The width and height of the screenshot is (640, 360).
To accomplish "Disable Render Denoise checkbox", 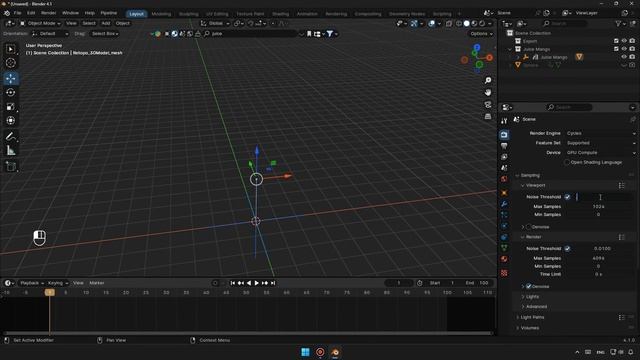I will click(529, 287).
